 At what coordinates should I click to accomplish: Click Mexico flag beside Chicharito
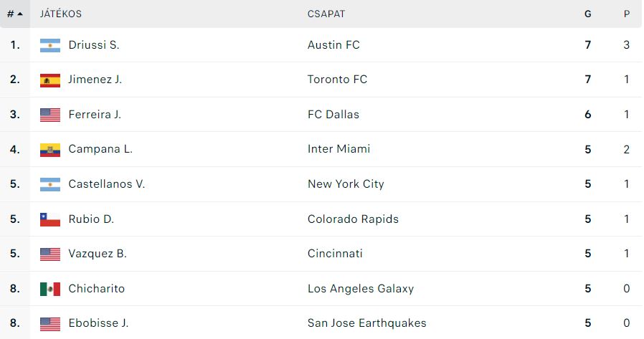pos(50,289)
